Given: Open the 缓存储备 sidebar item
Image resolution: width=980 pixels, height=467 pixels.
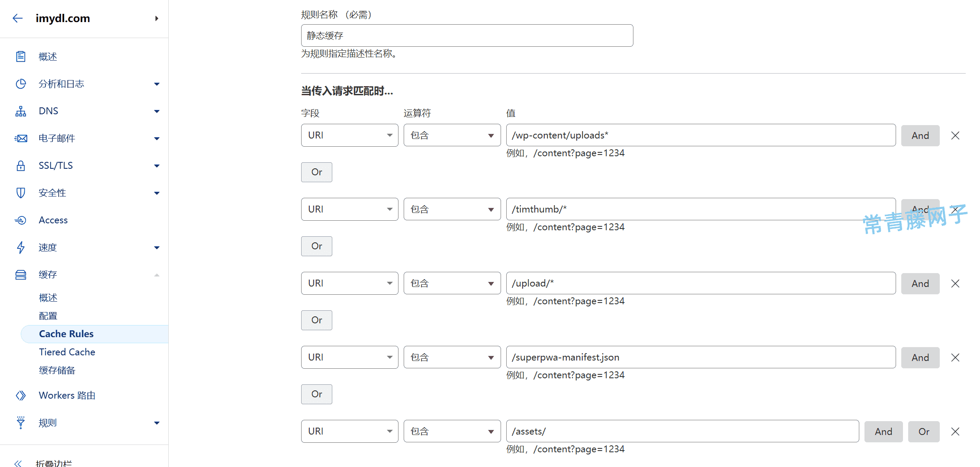Looking at the screenshot, I should (57, 370).
